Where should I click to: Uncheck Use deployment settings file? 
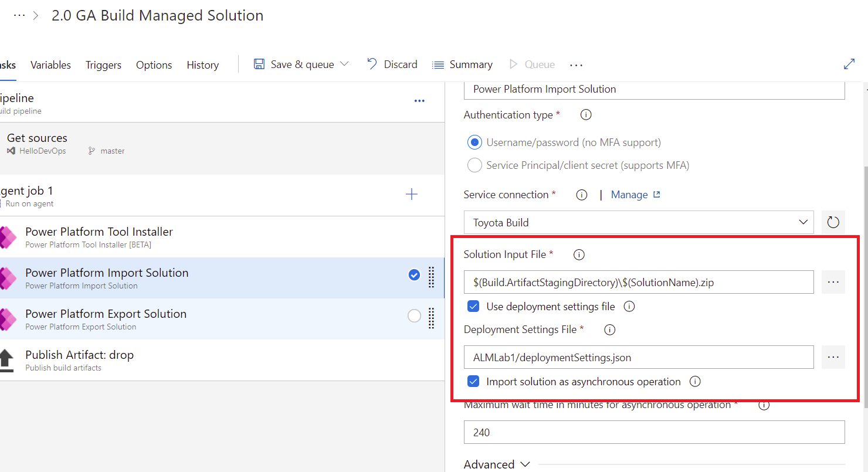pyautogui.click(x=473, y=306)
